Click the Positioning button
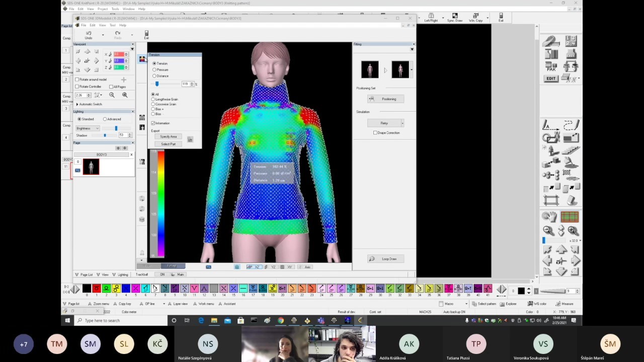 (385, 99)
